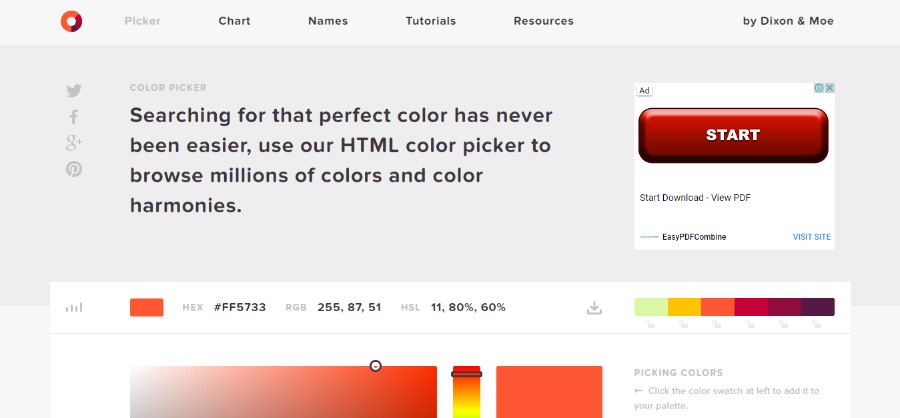The height and width of the screenshot is (418, 900).
Task: Go to the Tutorials menu item
Action: [x=430, y=21]
